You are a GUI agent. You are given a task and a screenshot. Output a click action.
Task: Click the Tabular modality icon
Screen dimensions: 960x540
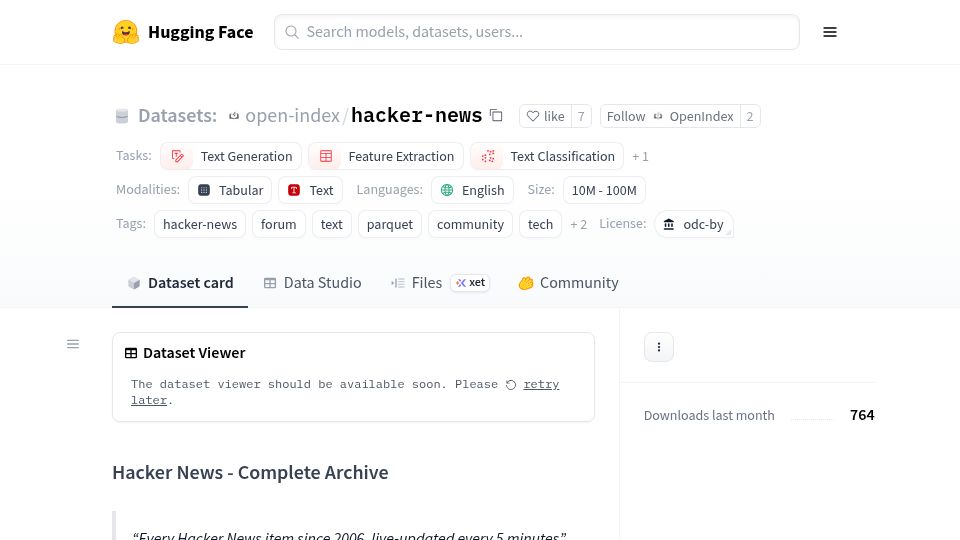[204, 190]
